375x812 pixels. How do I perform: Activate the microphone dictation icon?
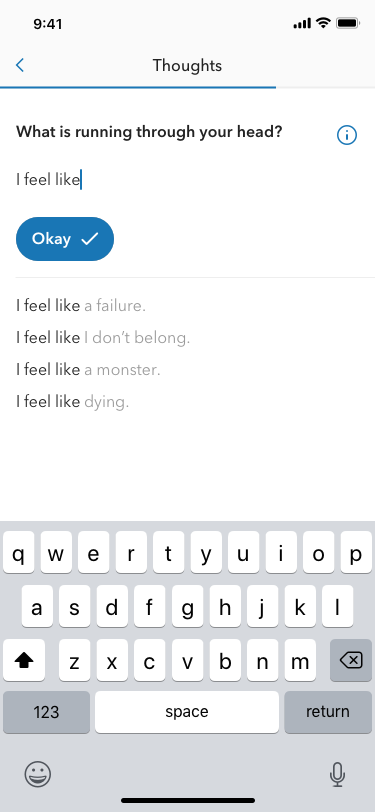[x=337, y=775]
